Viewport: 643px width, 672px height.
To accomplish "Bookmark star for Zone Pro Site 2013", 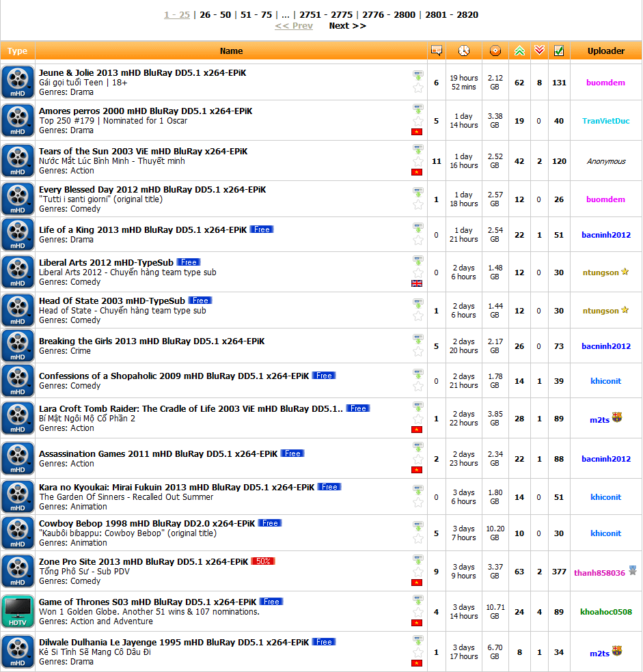I will pos(418,572).
